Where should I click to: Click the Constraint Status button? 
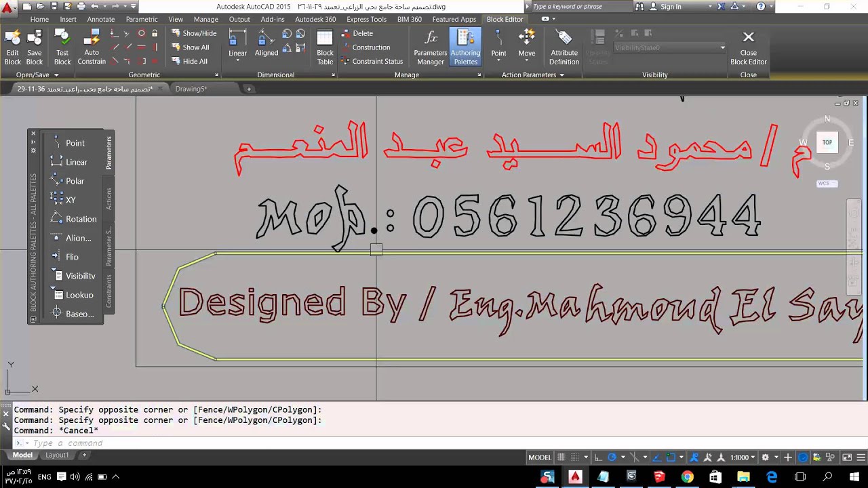click(x=372, y=61)
